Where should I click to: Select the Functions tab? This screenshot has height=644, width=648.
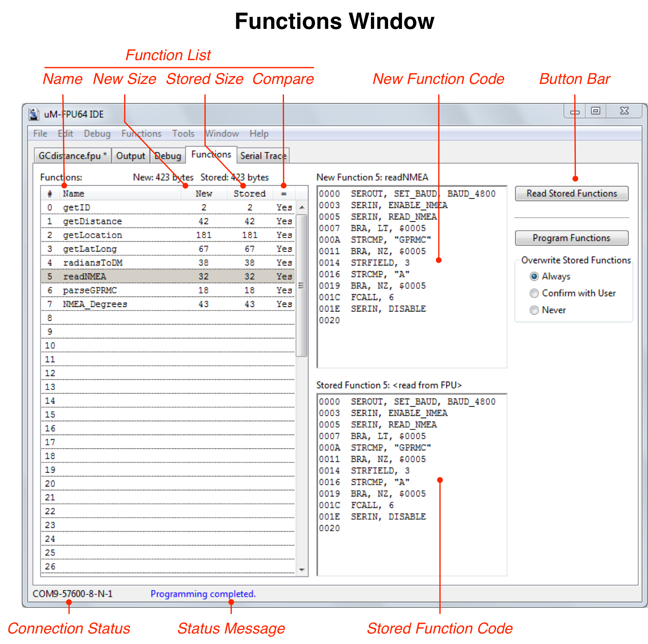(211, 154)
